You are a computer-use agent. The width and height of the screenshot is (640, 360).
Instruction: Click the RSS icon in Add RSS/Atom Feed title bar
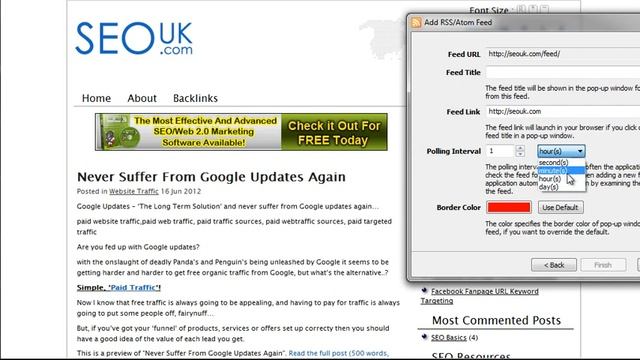click(416, 22)
